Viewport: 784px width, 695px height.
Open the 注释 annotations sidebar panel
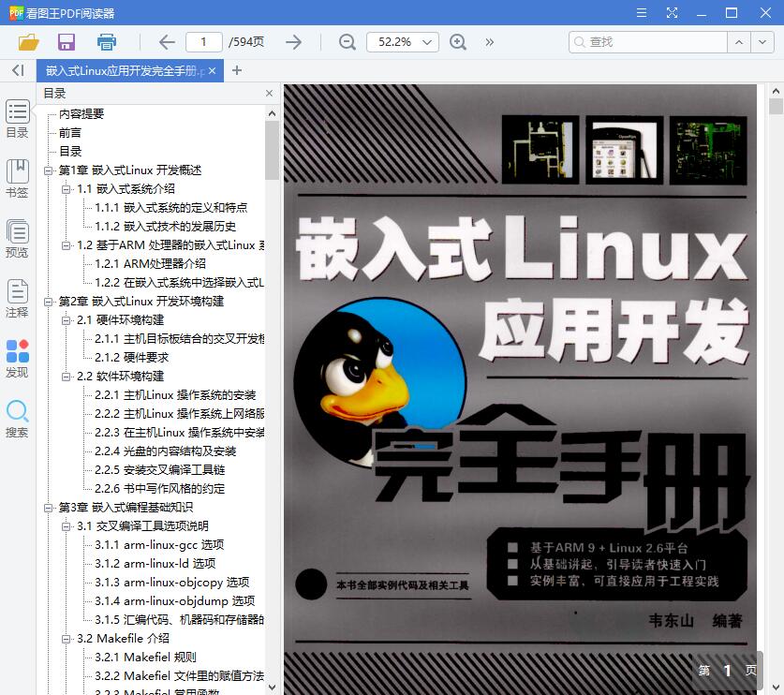[17, 299]
